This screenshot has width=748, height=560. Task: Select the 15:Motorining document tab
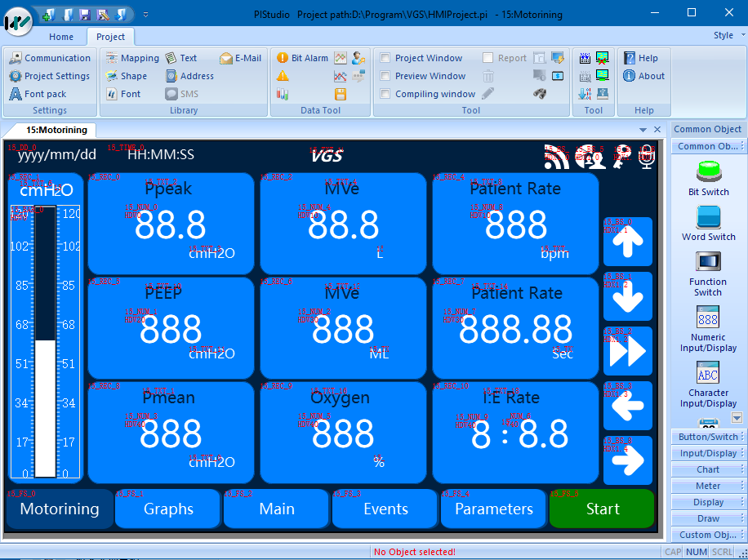[x=56, y=130]
